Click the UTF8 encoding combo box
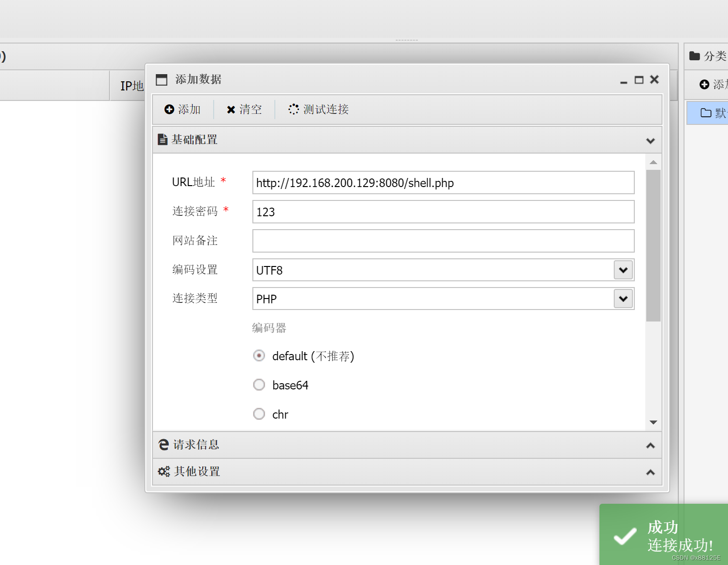Viewport: 728px width, 565px height. pos(443,270)
